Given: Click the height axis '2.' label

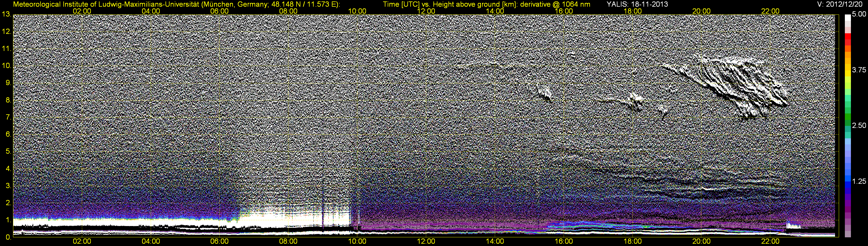Looking at the screenshot, I should (8, 203).
